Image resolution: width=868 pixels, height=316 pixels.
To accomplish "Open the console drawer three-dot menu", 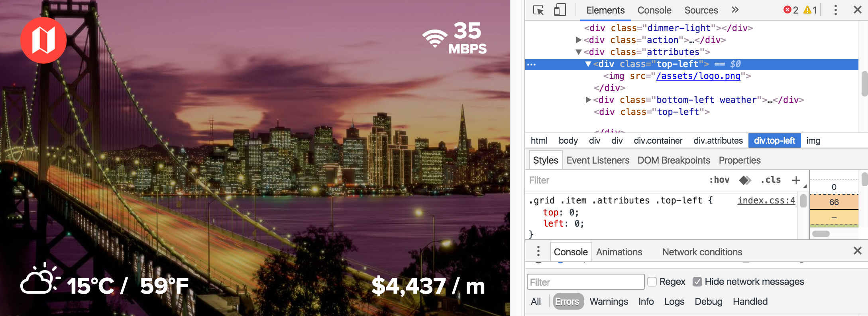I will pos(538,251).
